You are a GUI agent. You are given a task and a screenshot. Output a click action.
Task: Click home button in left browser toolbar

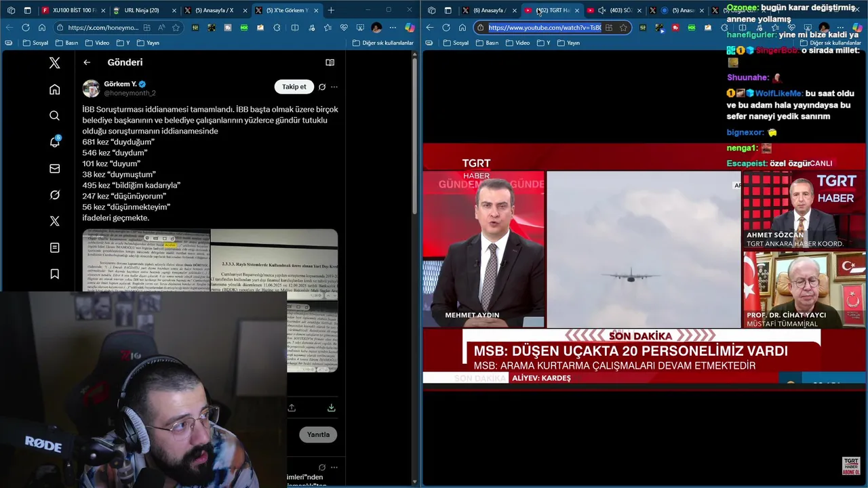click(42, 28)
